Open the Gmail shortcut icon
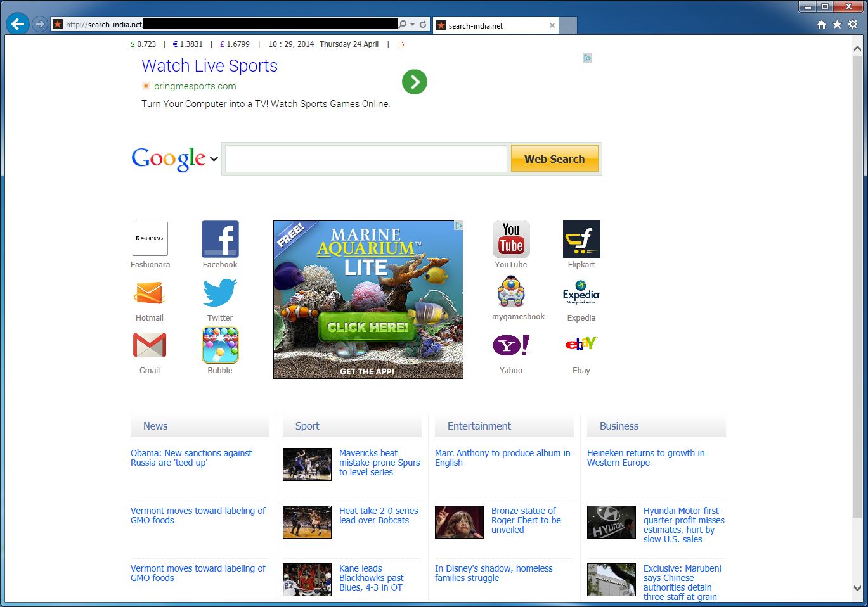The image size is (868, 607). click(150, 345)
